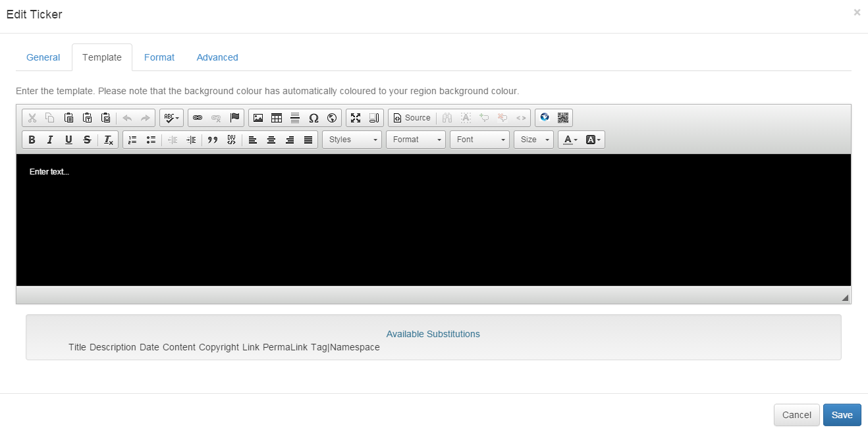
Task: Insert a block quote
Action: pyautogui.click(x=212, y=140)
